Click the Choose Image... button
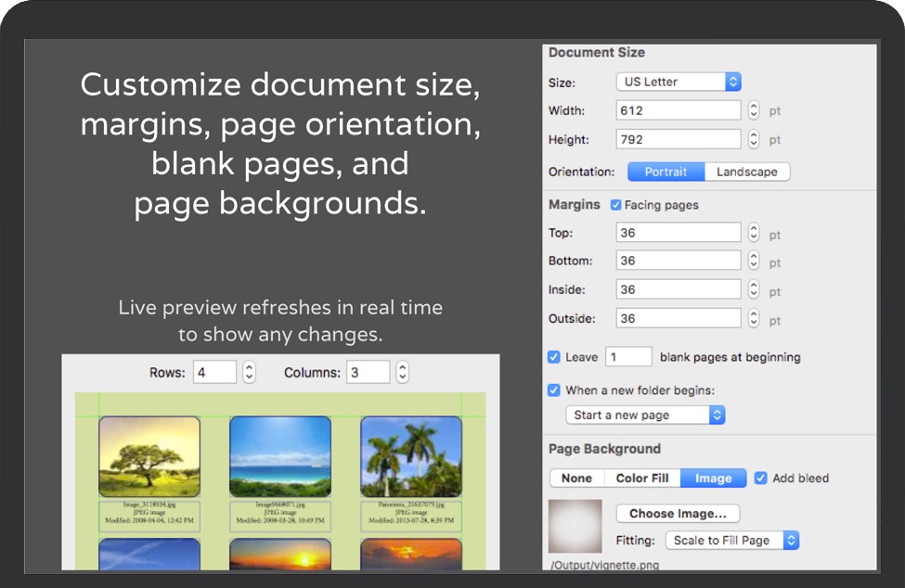Viewport: 905px width, 588px height. [678, 514]
